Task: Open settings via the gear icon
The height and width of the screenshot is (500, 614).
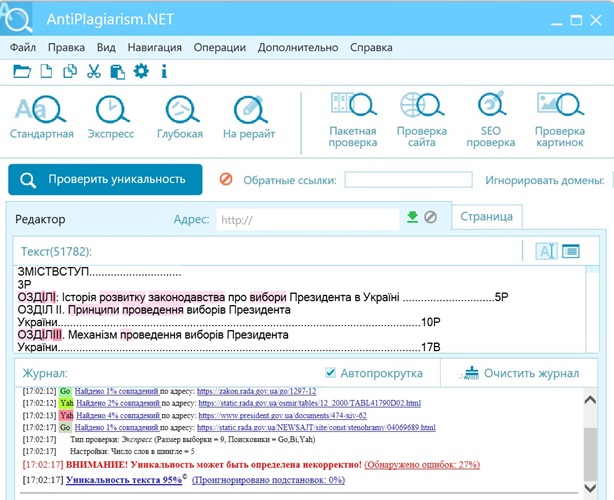Action: [141, 71]
